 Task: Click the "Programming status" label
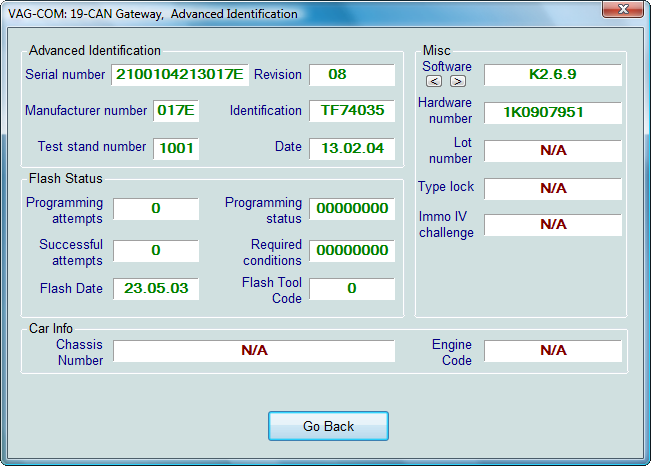pos(264,211)
